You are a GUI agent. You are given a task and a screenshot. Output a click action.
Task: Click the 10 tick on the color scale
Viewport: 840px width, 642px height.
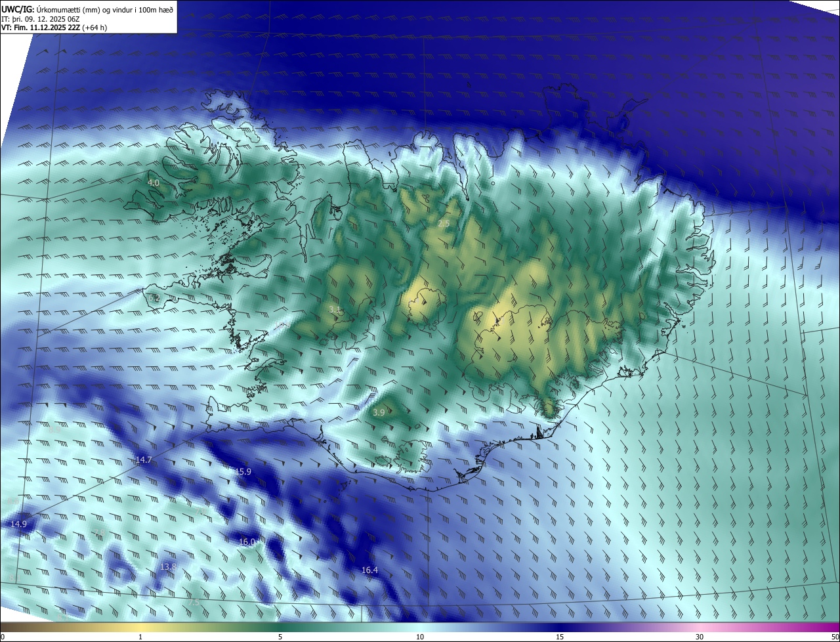[420, 637]
